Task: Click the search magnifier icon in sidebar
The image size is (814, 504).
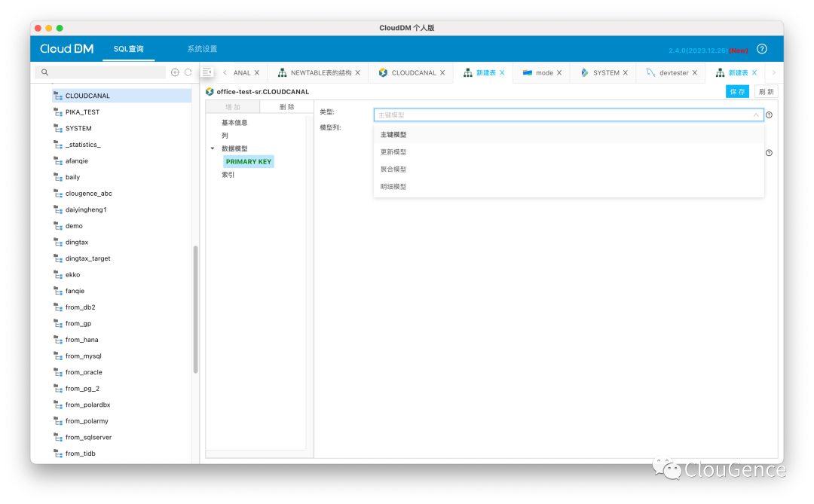Action: 44,72
